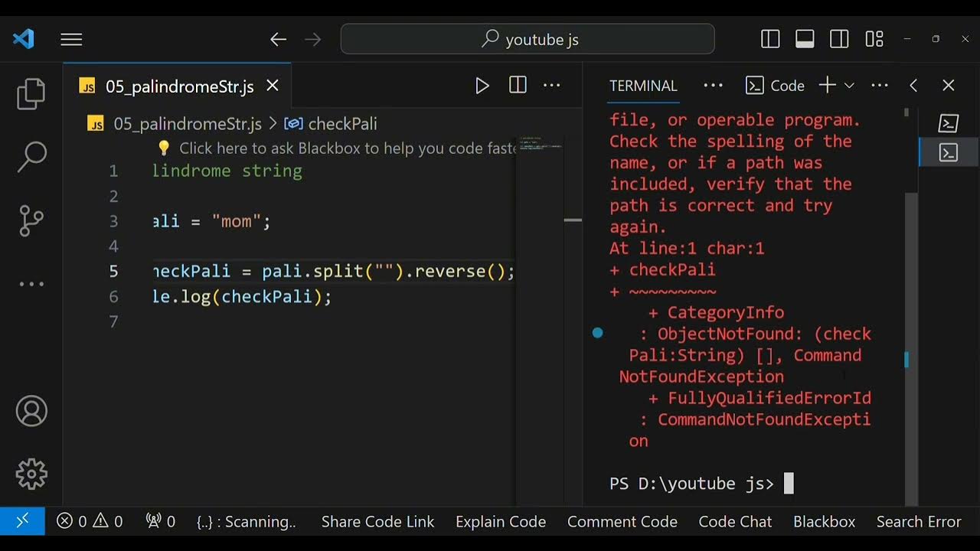Click the Scanning.. language status item
980x551 pixels.
pyautogui.click(x=247, y=522)
